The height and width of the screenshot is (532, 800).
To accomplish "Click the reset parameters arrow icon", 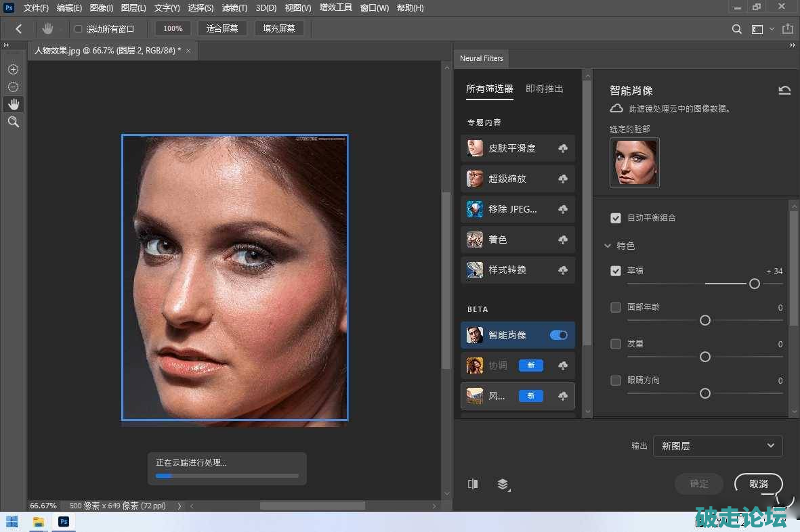I will pyautogui.click(x=784, y=90).
